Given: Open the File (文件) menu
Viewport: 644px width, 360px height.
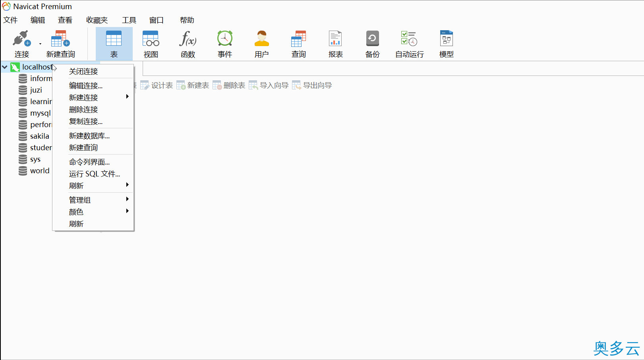Looking at the screenshot, I should [x=10, y=20].
